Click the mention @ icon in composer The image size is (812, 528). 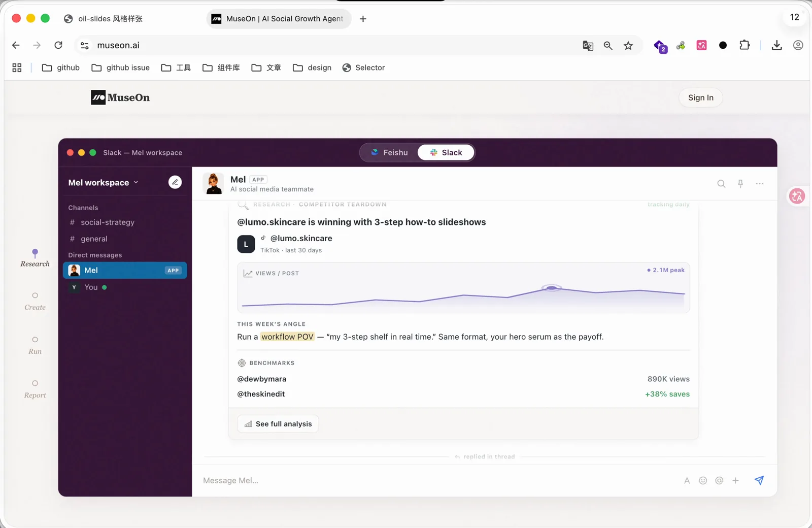[x=719, y=480]
